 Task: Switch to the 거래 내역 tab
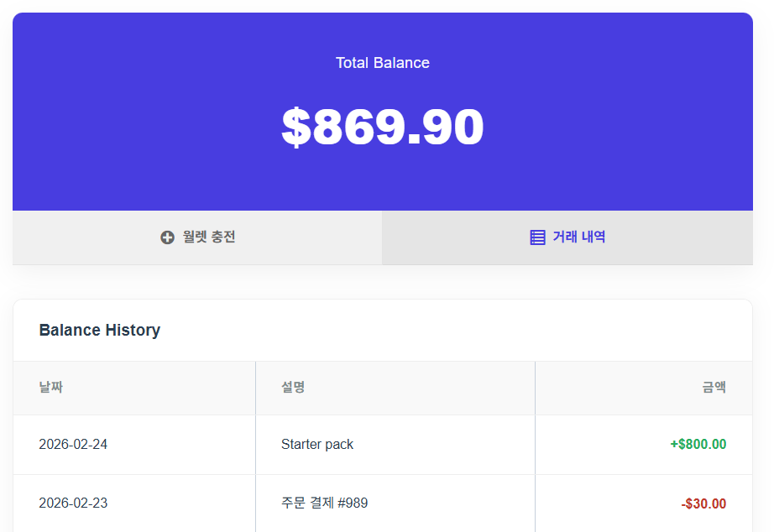[x=567, y=237]
